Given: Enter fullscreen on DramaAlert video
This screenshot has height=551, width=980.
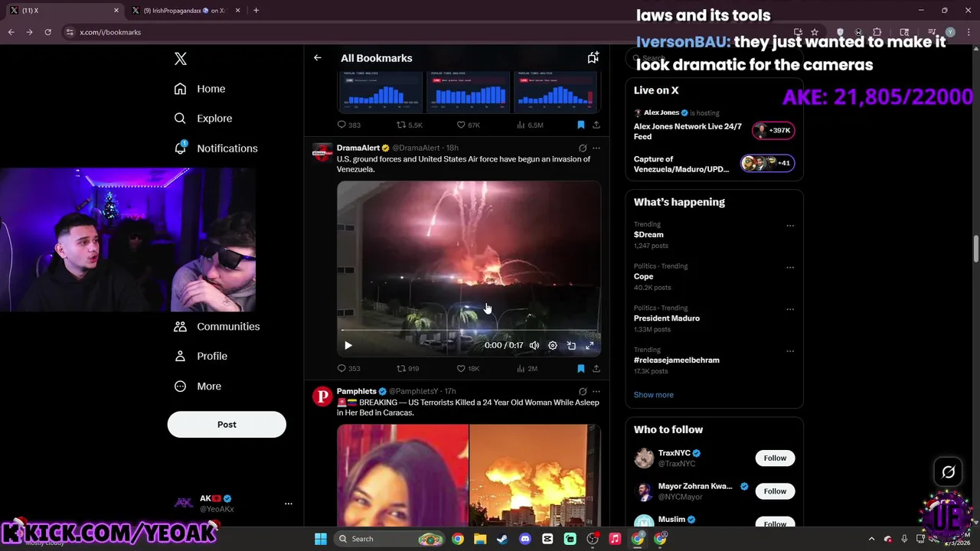Looking at the screenshot, I should click(x=590, y=346).
